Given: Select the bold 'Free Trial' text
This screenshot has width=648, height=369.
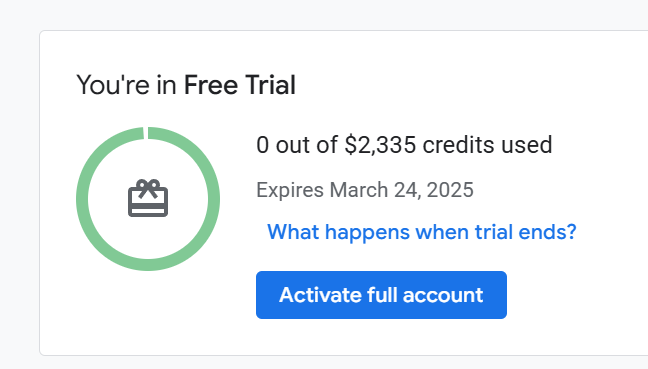Looking at the screenshot, I should pyautogui.click(x=240, y=85).
